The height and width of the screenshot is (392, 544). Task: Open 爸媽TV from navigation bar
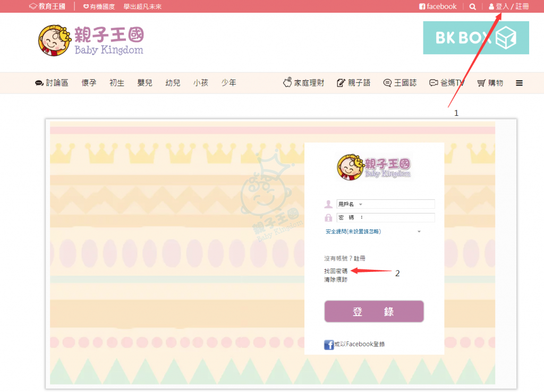pos(446,83)
